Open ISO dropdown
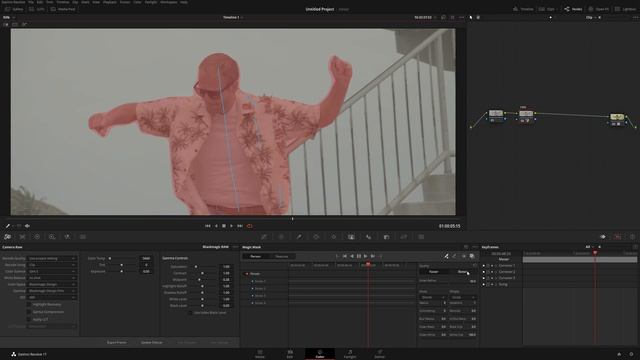Viewport: 640px width, 360px height. coord(51,298)
